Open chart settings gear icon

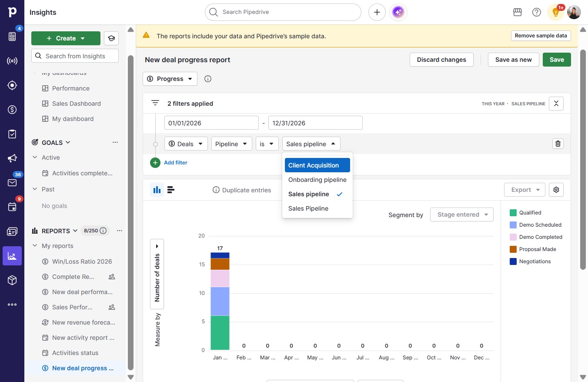click(x=556, y=190)
